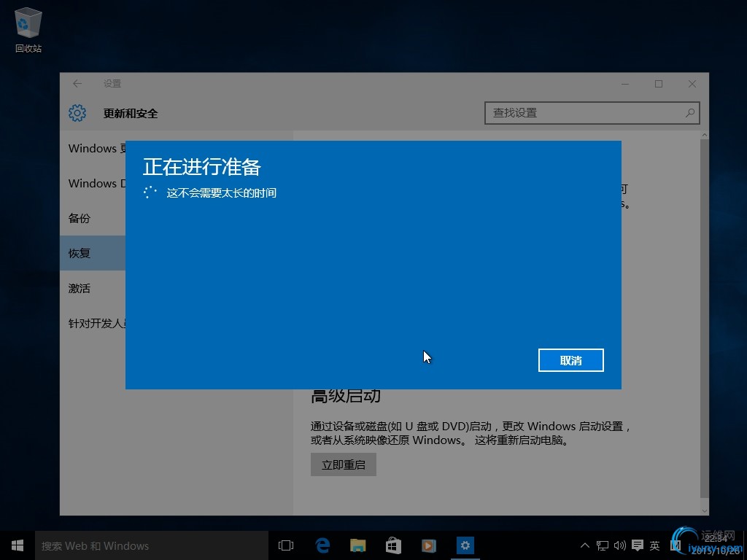
Task: Open the Windows Store taskbar icon
Action: click(393, 545)
